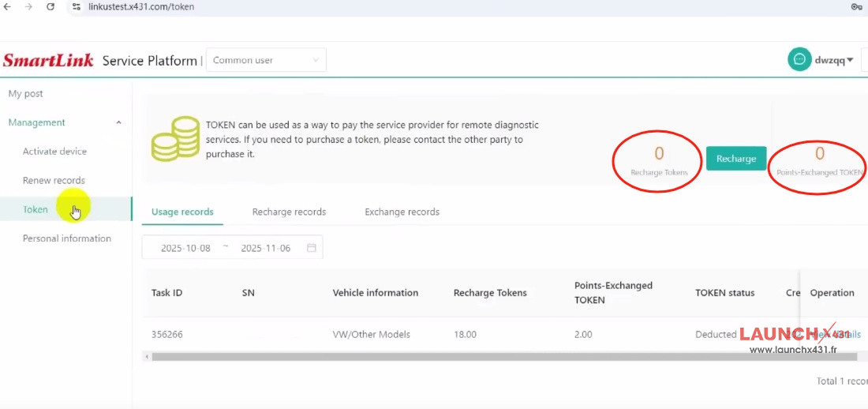Click the 2.00 points-exchanged cell

point(583,335)
